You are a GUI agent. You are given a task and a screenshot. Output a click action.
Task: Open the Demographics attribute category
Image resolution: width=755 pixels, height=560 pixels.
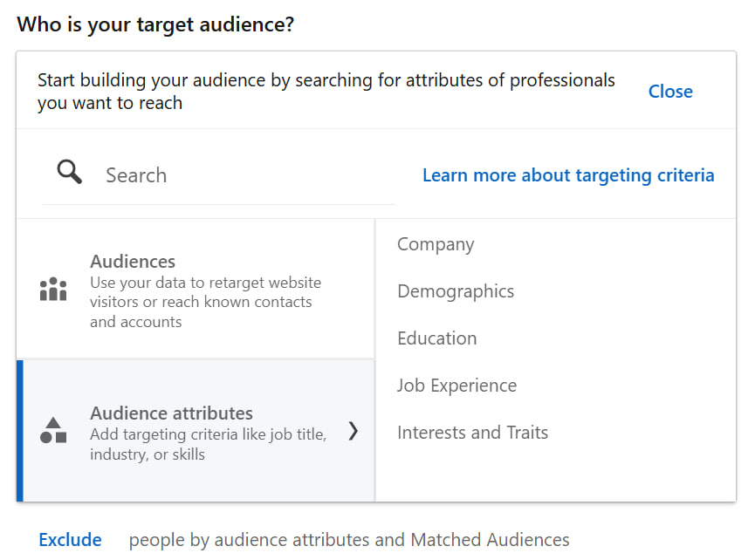click(x=456, y=291)
